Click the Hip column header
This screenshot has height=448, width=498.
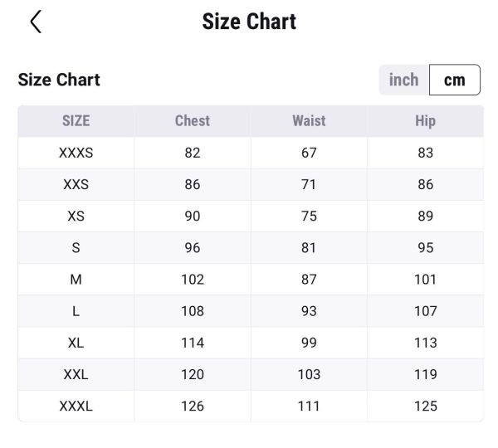click(x=425, y=120)
